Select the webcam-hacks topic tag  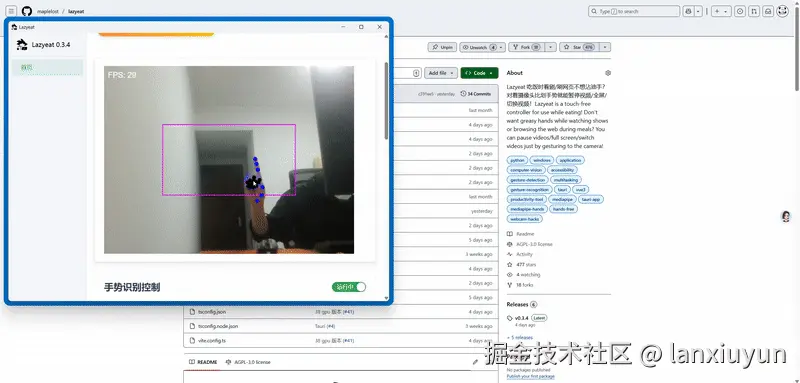click(x=525, y=218)
